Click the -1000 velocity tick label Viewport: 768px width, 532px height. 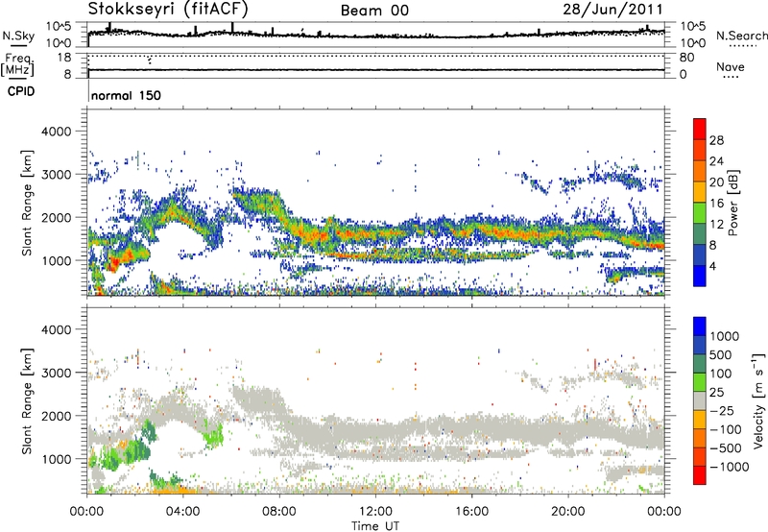730,467
